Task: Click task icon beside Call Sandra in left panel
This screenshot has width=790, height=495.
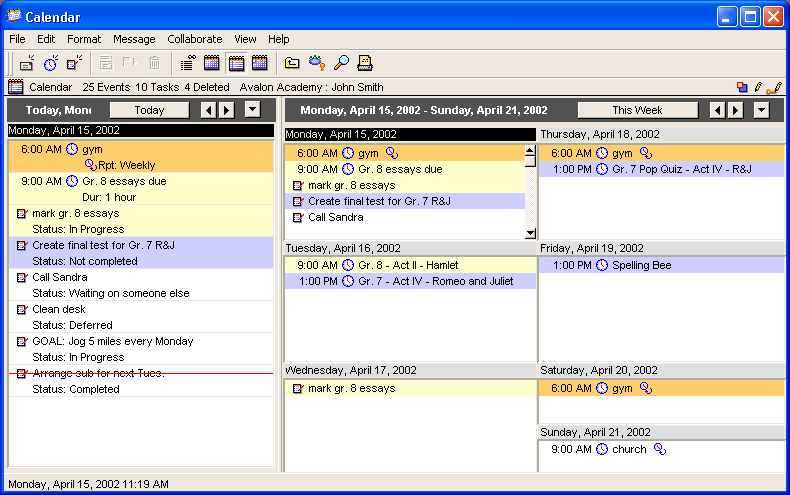Action: (22, 278)
